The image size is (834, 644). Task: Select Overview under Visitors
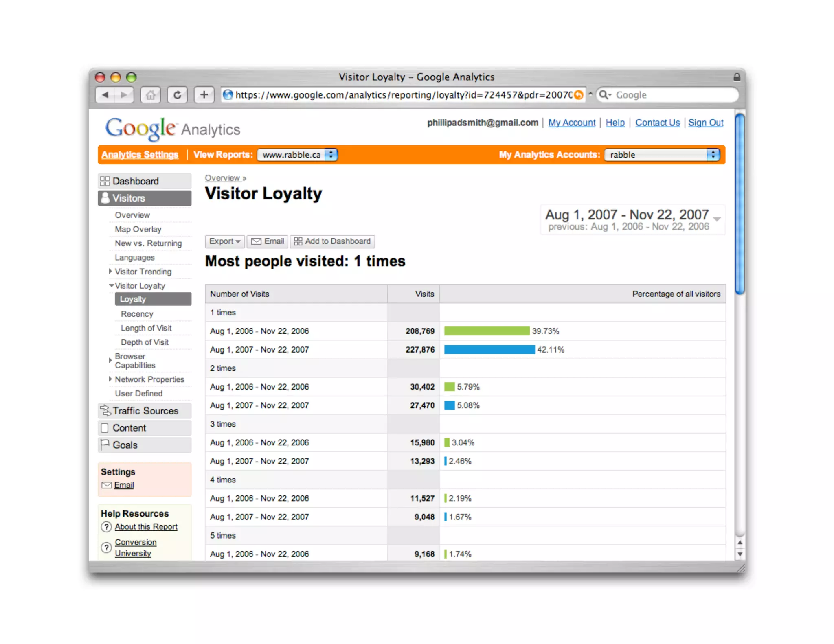click(x=132, y=215)
